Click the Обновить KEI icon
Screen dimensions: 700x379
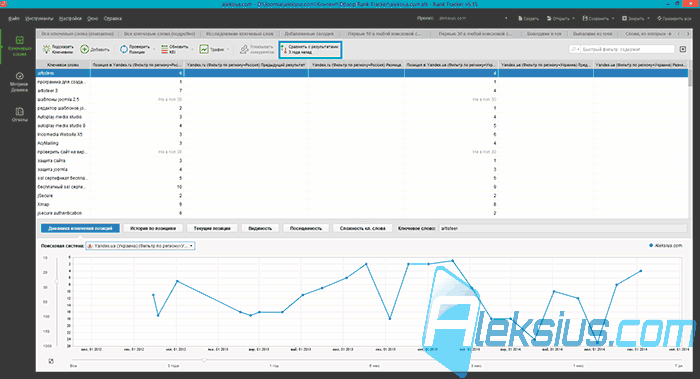click(164, 49)
